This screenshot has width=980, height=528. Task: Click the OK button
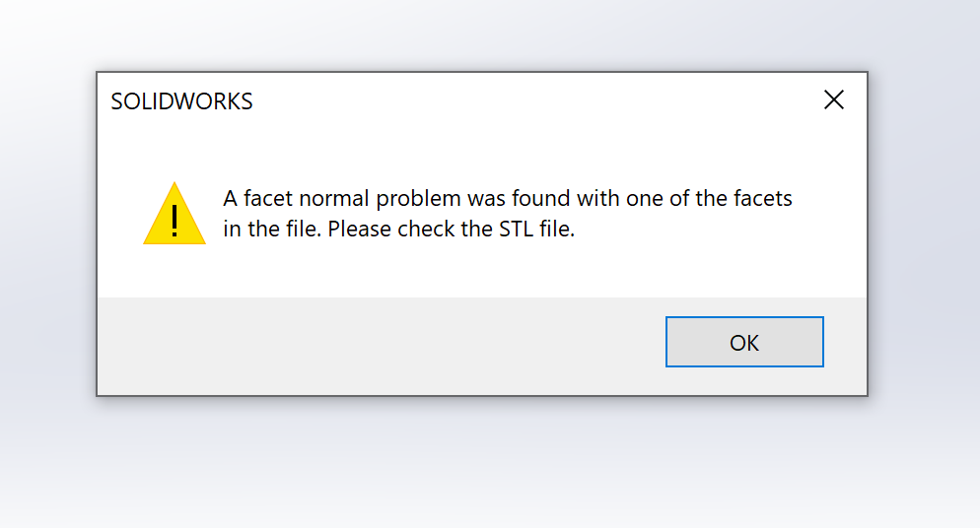(744, 342)
